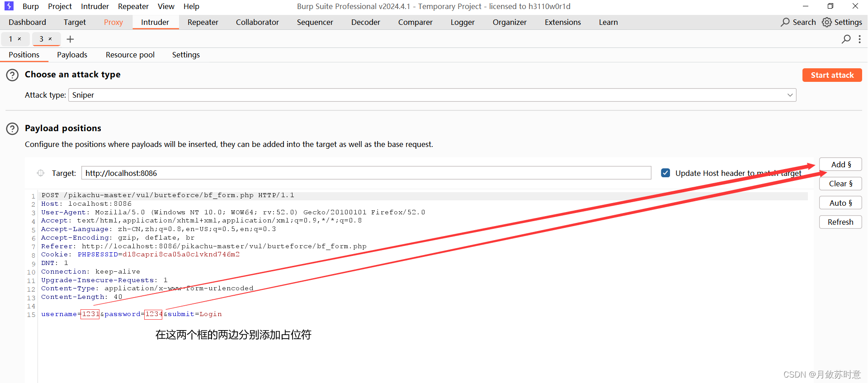The width and height of the screenshot is (868, 383).
Task: Click the Host: localhost:8086 line
Action: pos(86,204)
